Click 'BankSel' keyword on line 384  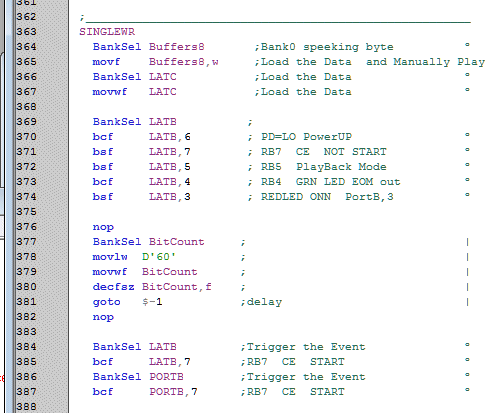click(117, 347)
